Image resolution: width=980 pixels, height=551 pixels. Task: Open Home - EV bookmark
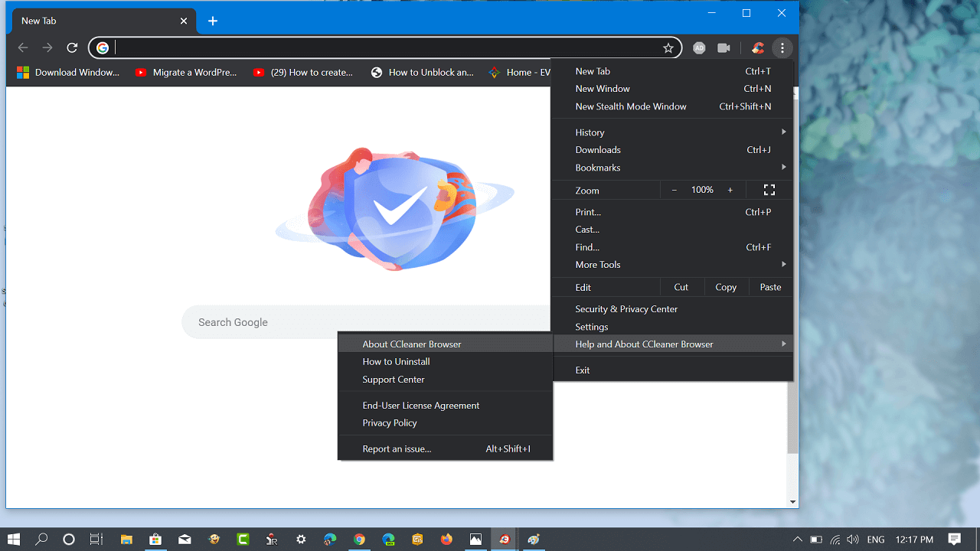coord(520,73)
